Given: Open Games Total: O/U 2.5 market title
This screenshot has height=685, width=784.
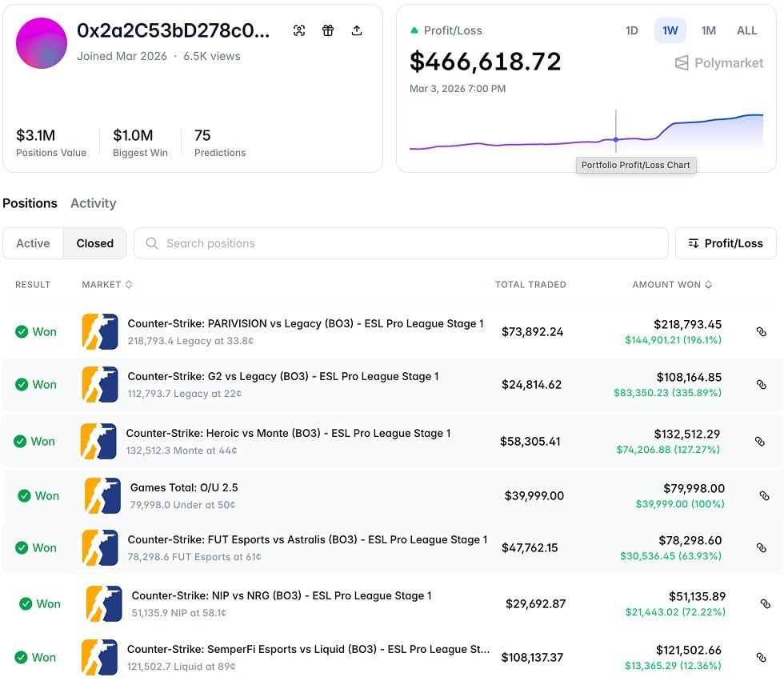Looking at the screenshot, I should pos(184,487).
